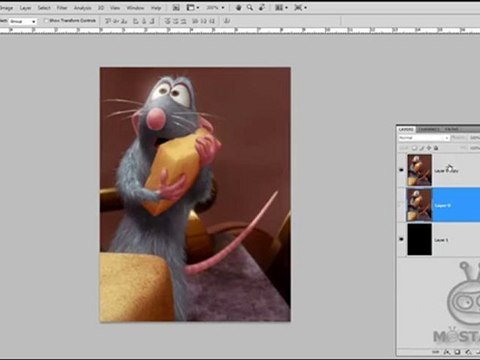The image size is (480, 360).
Task: Open the Layer menu
Action: 25,8
